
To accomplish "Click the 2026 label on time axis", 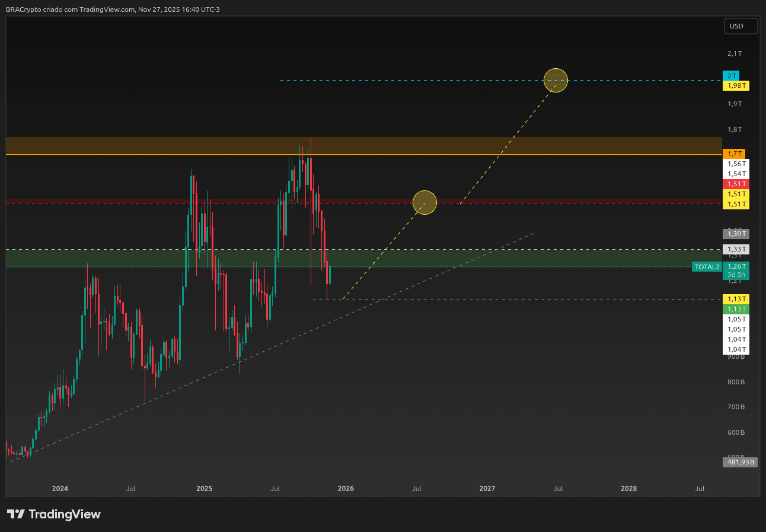I will (346, 489).
